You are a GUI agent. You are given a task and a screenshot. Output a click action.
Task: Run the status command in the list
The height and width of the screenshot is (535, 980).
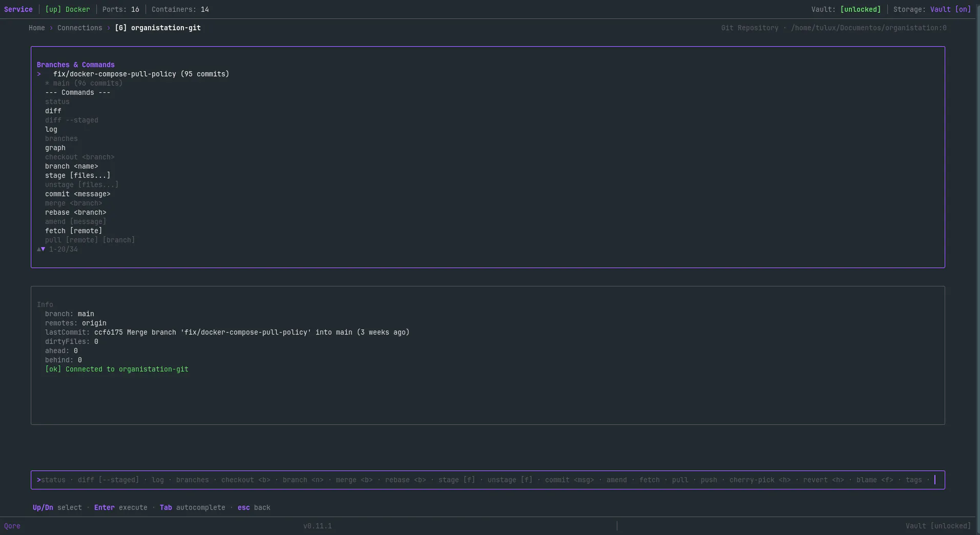[x=57, y=101]
